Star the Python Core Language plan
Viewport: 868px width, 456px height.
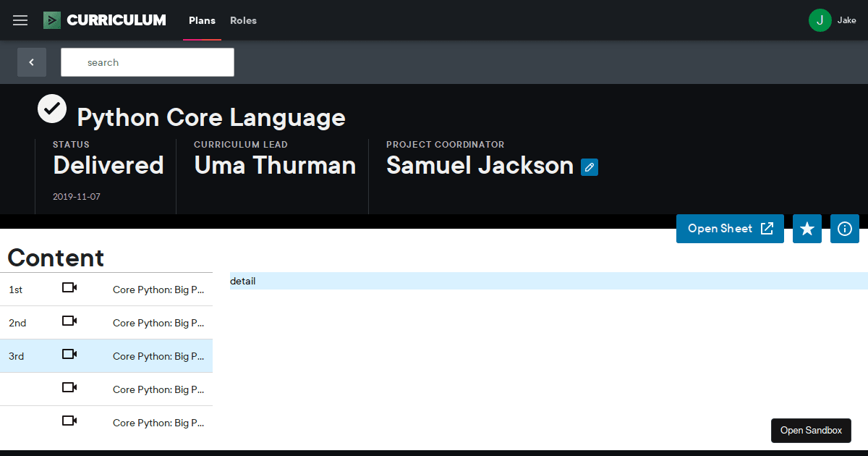coord(807,228)
